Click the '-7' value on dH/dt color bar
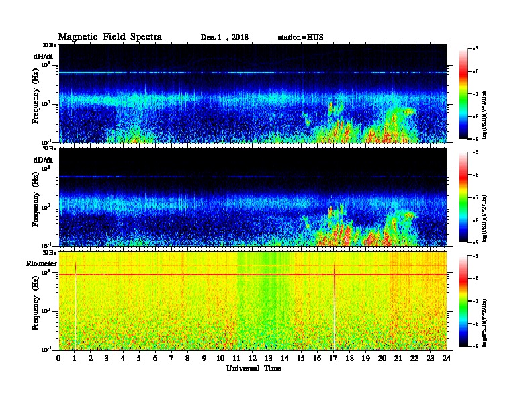The width and height of the screenshot is (532, 411). tap(476, 93)
